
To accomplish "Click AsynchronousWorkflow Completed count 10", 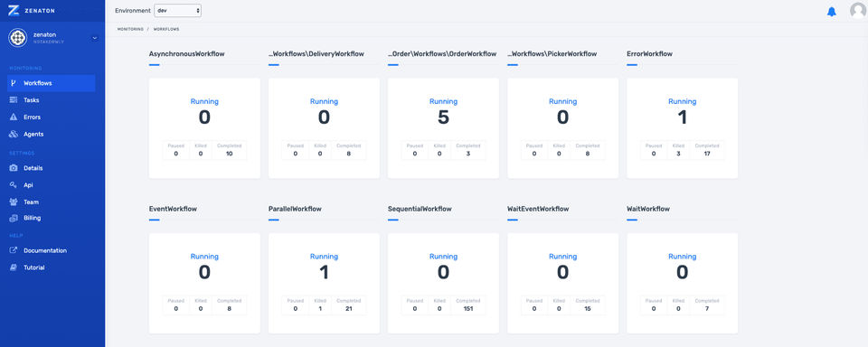I will click(229, 154).
